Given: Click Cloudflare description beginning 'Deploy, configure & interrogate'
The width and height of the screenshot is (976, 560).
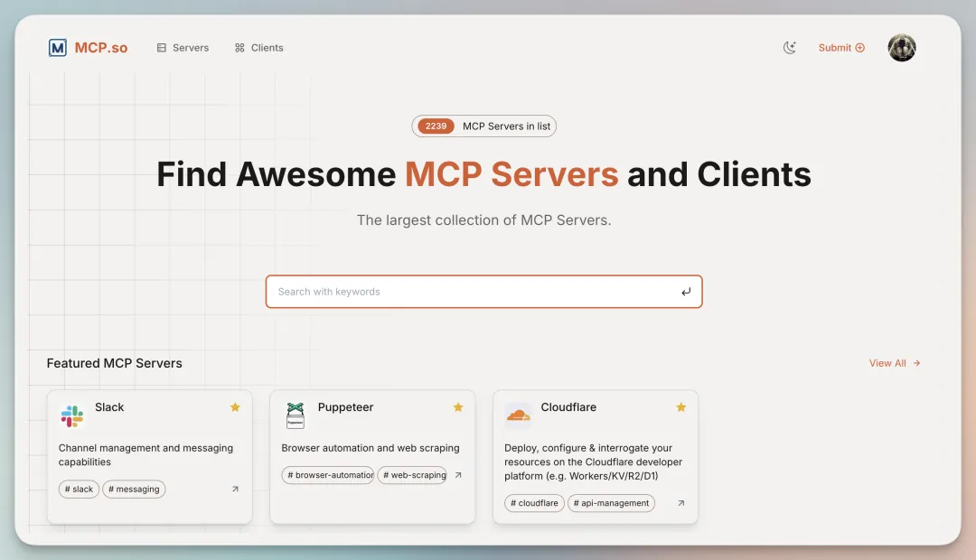Looking at the screenshot, I should click(x=593, y=462).
